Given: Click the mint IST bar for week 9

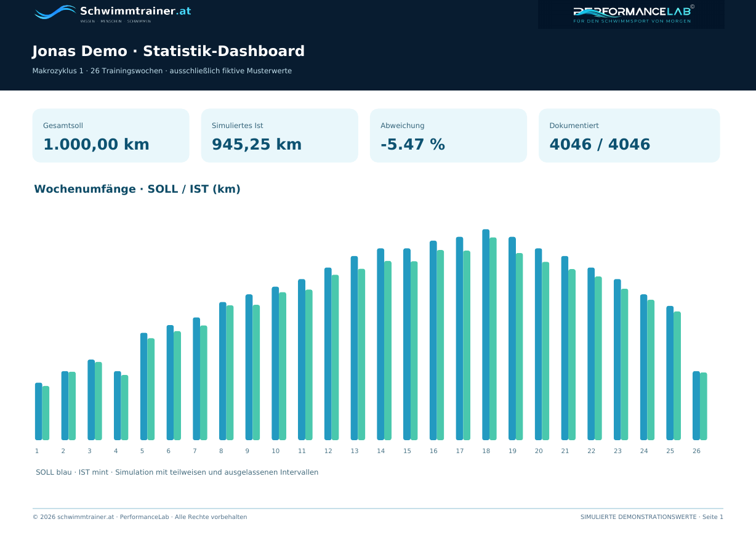Looking at the screenshot, I should (256, 372).
